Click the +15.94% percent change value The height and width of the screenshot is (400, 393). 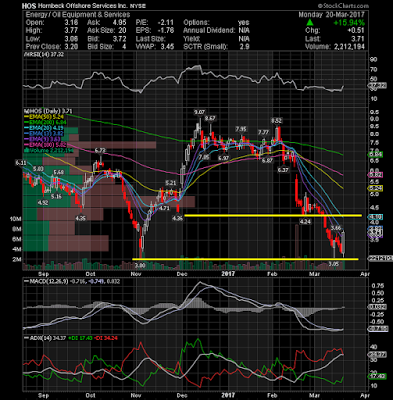click(349, 23)
